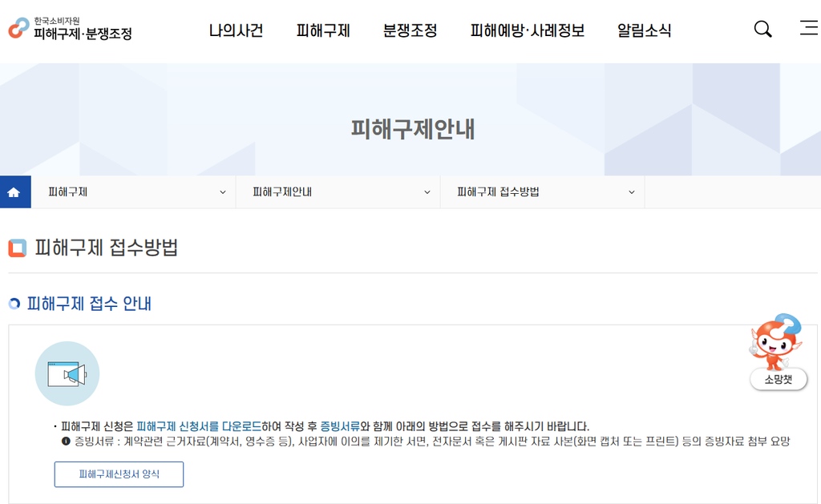Click the 피해구제안내 banner title

(x=413, y=129)
